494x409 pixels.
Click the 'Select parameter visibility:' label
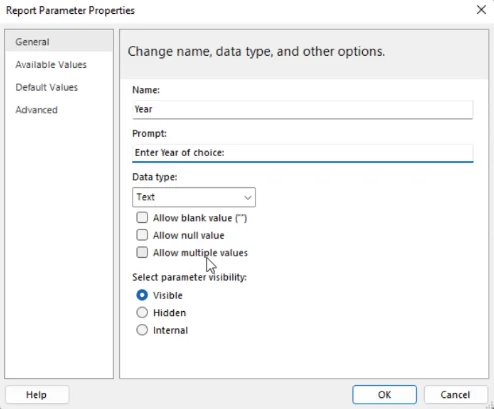[189, 277]
